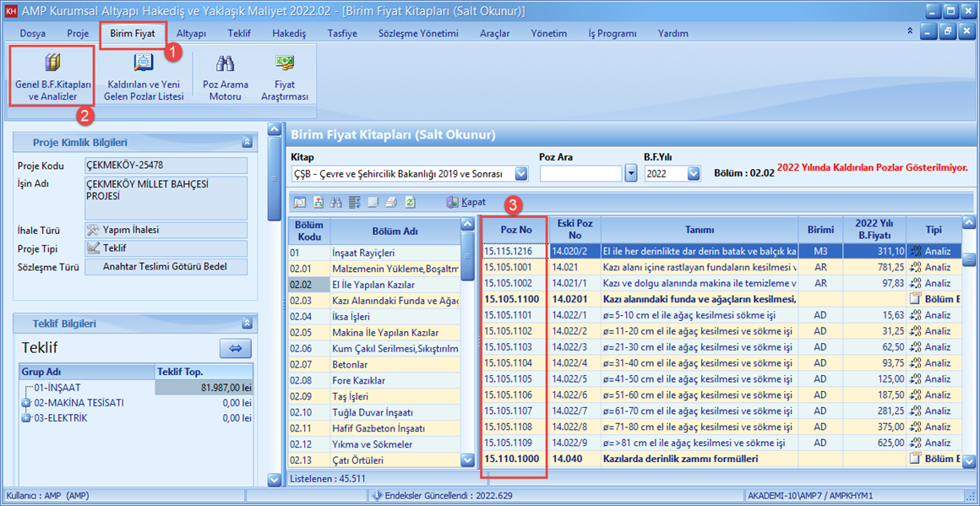Click the Bölüm Adı column header
The width and height of the screenshot is (980, 506).
(x=395, y=231)
